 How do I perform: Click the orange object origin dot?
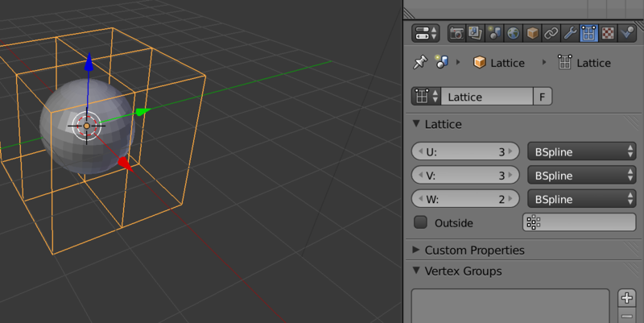pos(86,126)
